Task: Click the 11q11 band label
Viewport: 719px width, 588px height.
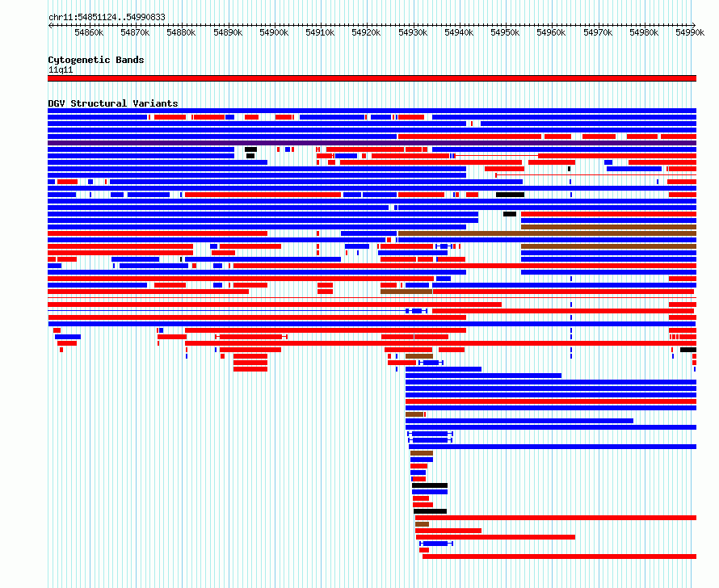Action: [61, 69]
